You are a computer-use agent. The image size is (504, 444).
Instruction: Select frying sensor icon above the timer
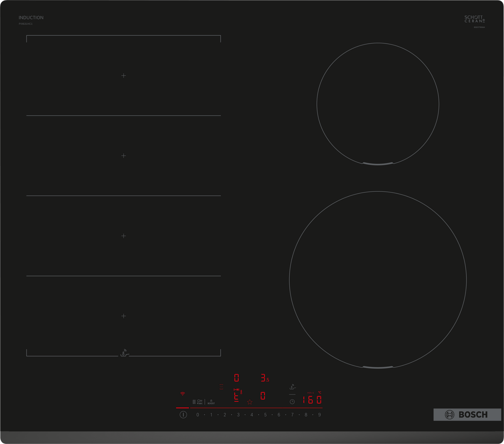(292, 387)
